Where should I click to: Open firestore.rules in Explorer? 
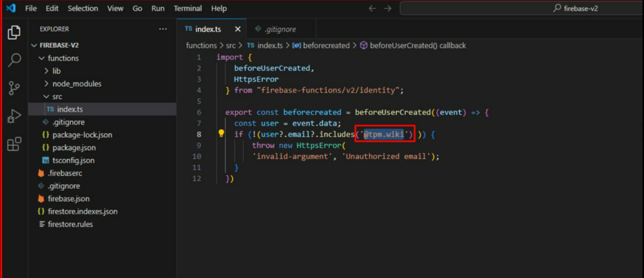102,224
